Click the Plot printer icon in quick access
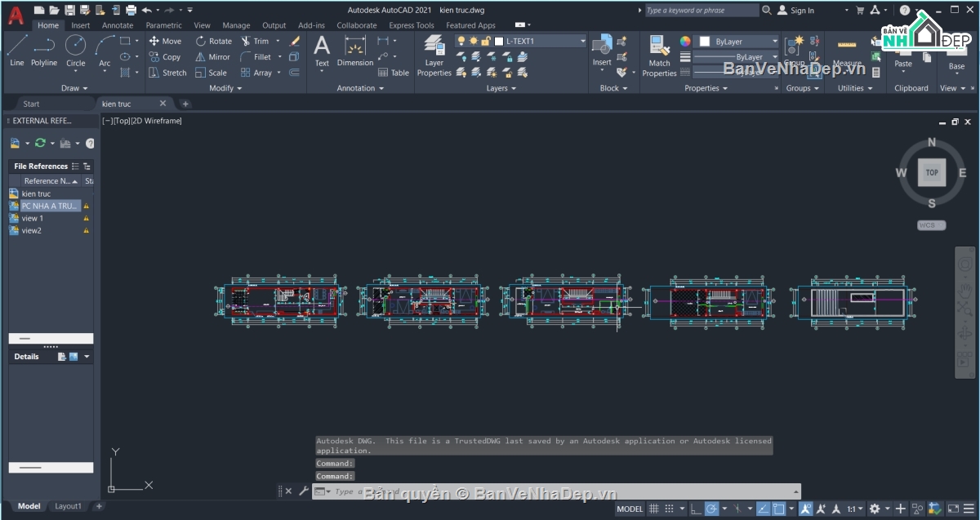 pos(131,11)
